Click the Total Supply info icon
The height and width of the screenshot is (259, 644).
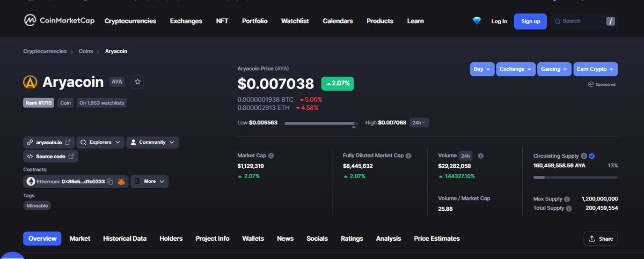(x=569, y=208)
